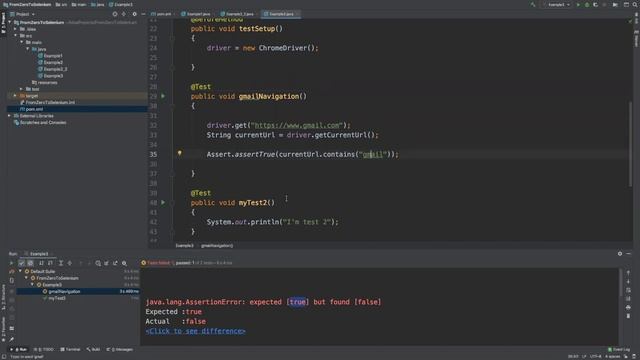Toggle Show Passed tests checkmark in Run toolbar
This screenshot has height=360, width=640.
point(21,263)
